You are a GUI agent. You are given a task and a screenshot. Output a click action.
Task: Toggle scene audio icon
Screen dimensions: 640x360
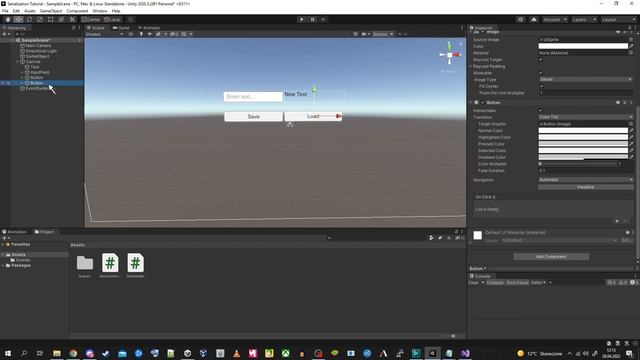click(x=149, y=34)
